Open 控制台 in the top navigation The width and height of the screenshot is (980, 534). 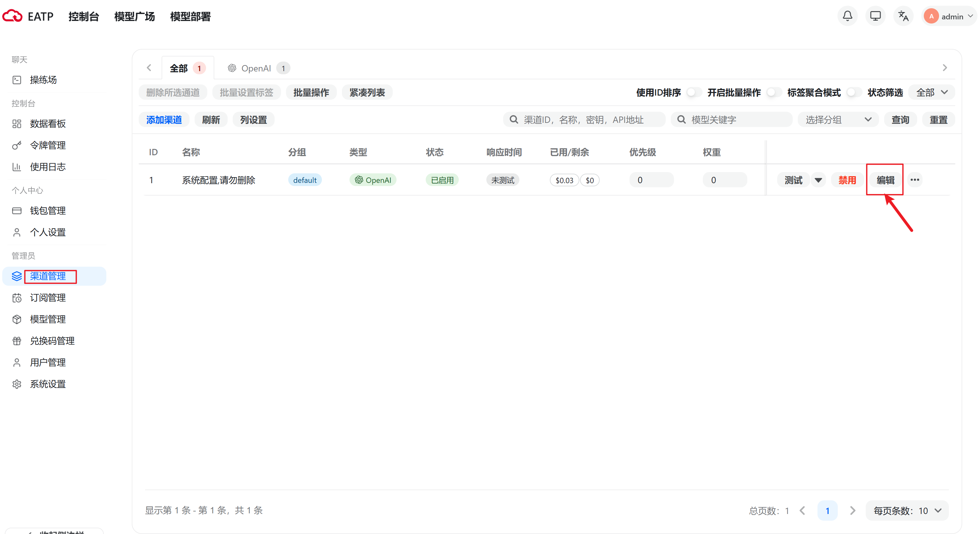tap(84, 17)
